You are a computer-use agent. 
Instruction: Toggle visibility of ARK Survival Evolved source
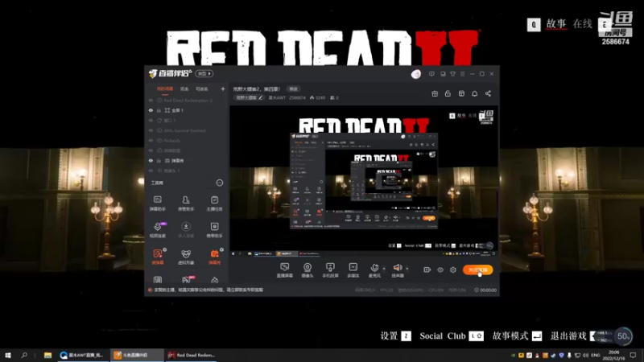pos(151,130)
